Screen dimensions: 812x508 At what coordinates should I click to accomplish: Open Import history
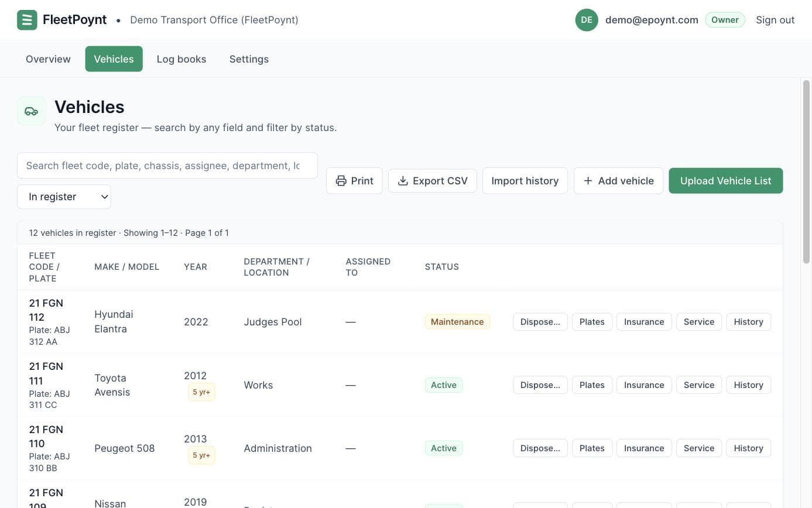525,181
